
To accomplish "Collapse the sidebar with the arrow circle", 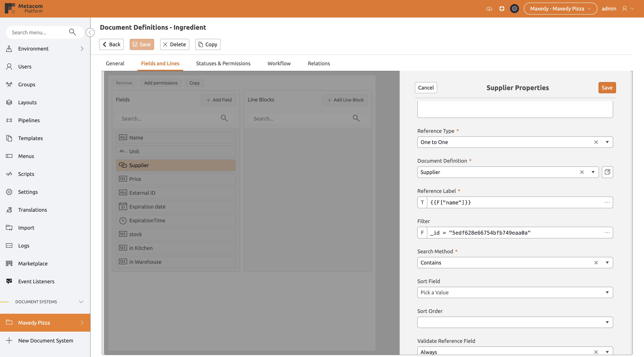I will click(x=90, y=32).
